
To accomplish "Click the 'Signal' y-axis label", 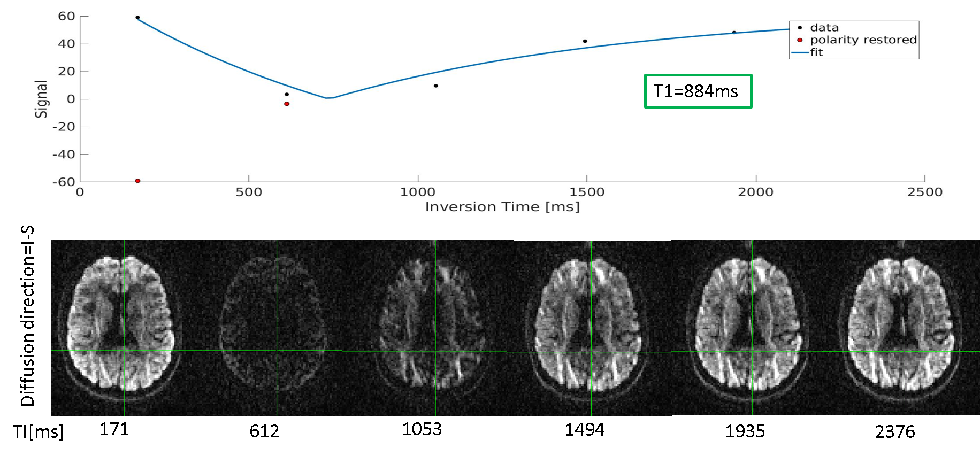I will (x=41, y=99).
